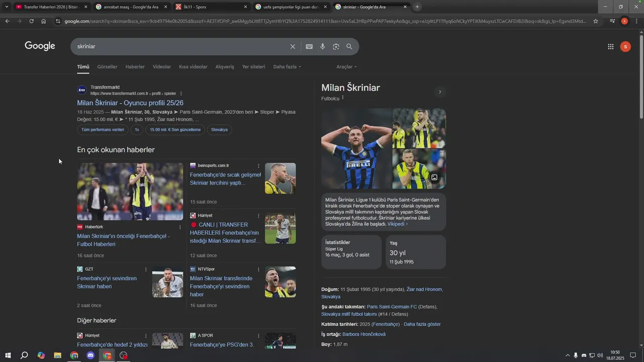Bookmark this page with the star

[596, 21]
